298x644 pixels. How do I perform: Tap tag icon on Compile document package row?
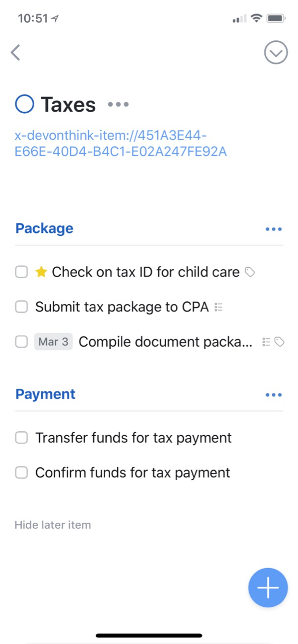pos(280,342)
